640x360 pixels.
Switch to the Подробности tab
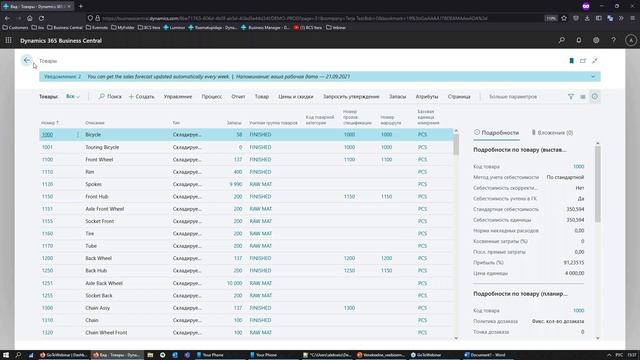(x=496, y=133)
